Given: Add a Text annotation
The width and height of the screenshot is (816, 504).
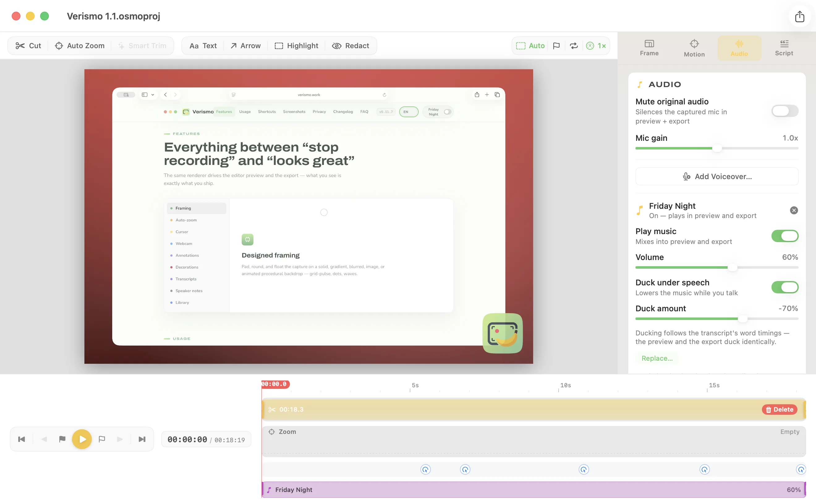Looking at the screenshot, I should tap(203, 46).
